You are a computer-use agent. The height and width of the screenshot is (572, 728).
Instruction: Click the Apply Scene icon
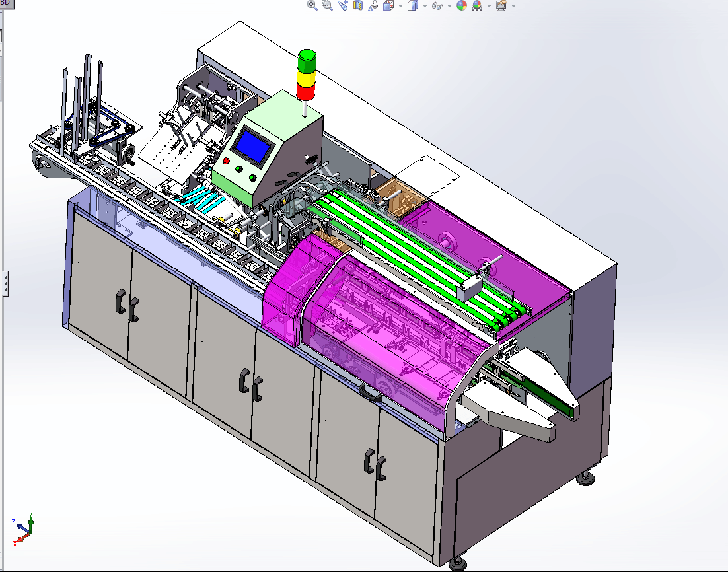click(476, 5)
